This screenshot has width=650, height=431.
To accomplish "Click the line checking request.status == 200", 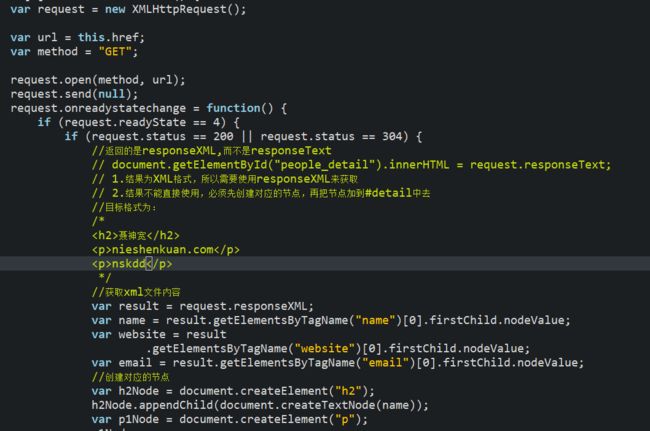I will pyautogui.click(x=243, y=136).
